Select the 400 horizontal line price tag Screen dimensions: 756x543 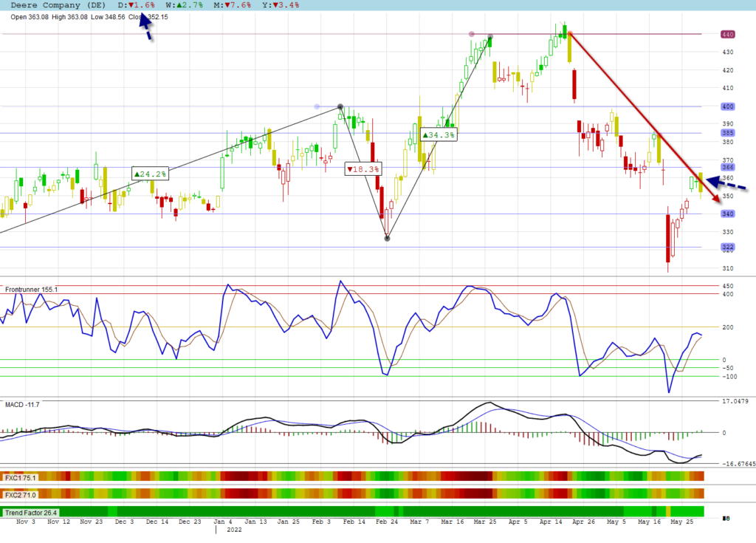[x=727, y=106]
